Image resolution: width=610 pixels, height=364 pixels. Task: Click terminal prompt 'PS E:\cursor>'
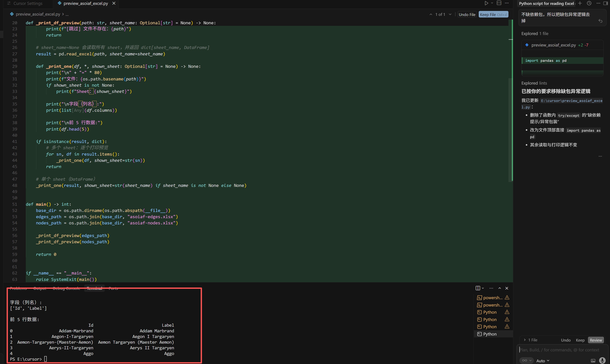[x=26, y=359]
